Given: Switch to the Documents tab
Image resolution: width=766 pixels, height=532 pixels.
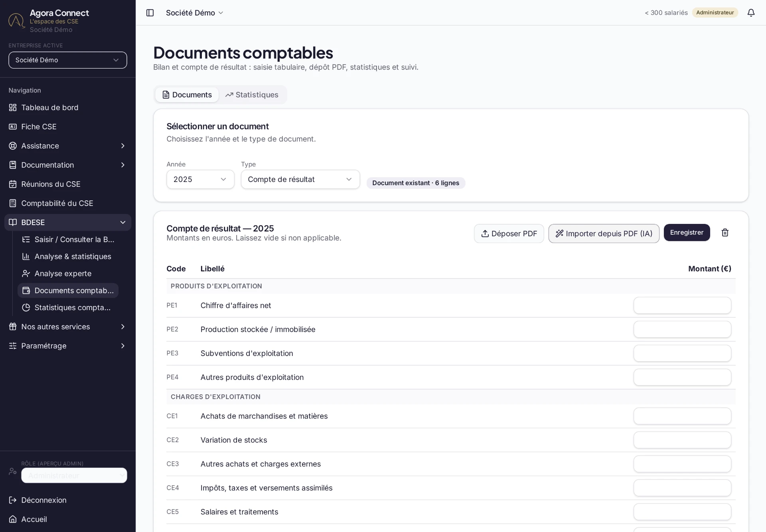Looking at the screenshot, I should click(187, 95).
